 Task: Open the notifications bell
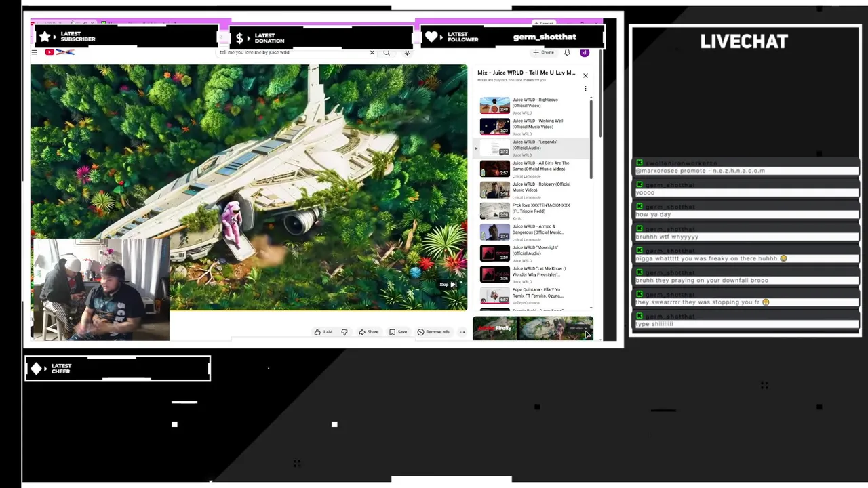coord(567,52)
